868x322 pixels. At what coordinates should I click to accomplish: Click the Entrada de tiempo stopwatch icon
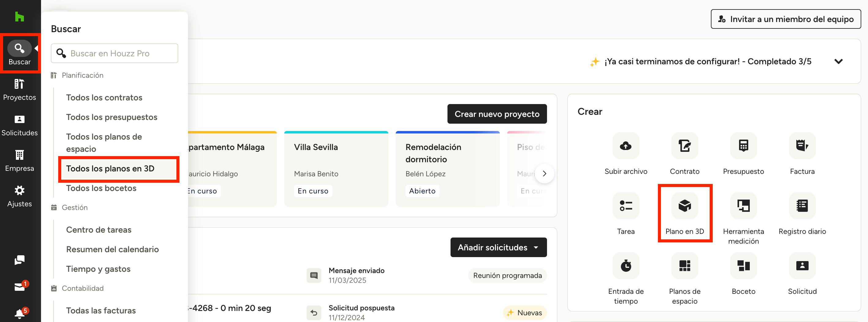625,266
